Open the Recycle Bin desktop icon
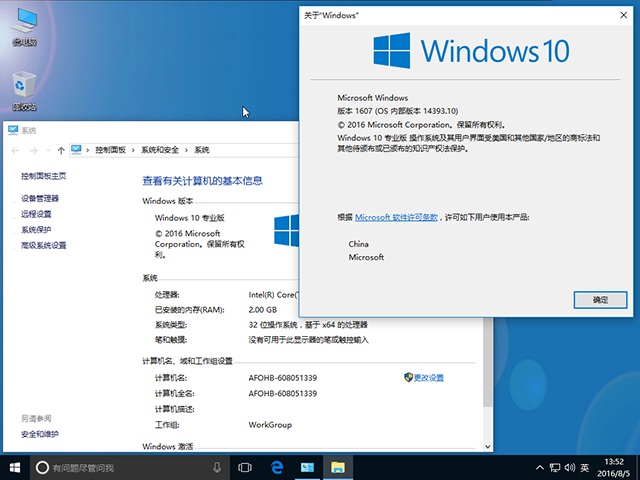The image size is (640, 480). 24,90
